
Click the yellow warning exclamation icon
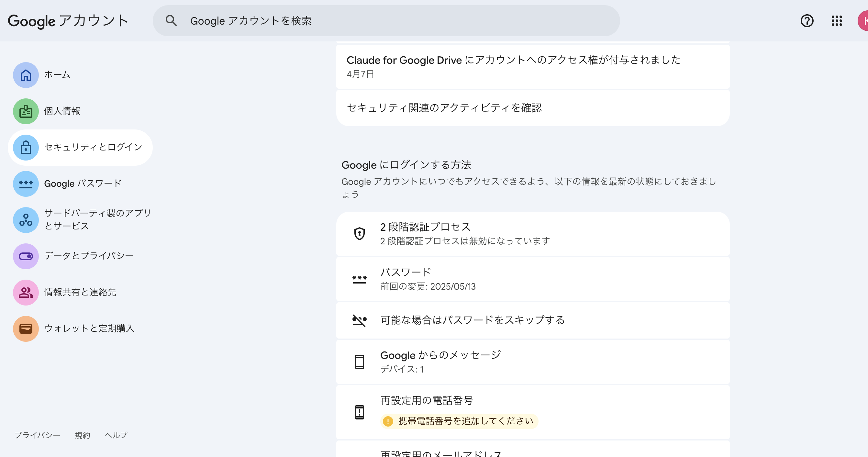pos(388,421)
